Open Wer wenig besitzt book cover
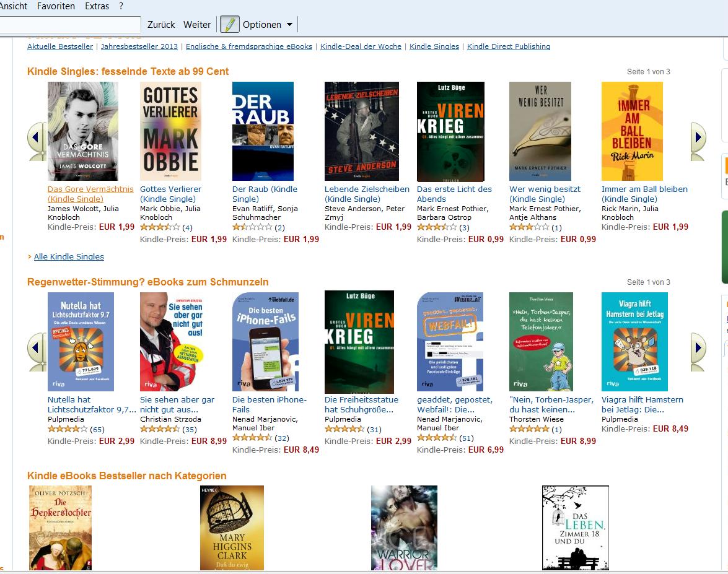This screenshot has height=574, width=728. click(540, 131)
